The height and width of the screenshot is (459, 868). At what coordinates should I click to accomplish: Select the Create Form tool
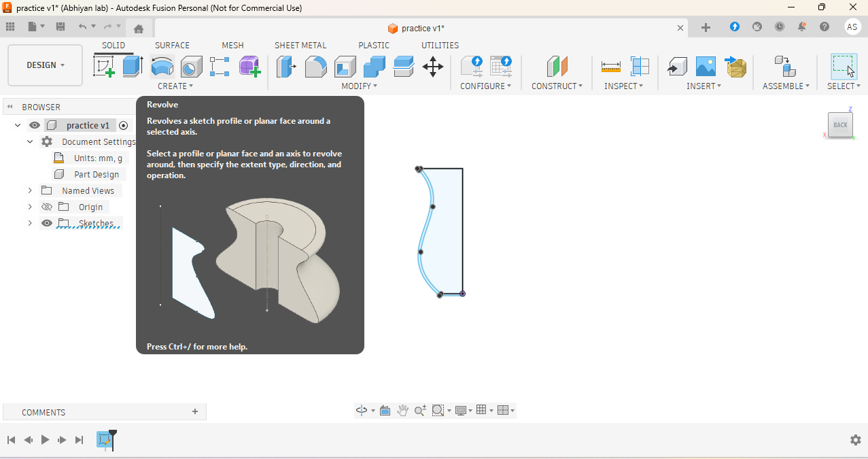[x=249, y=67]
